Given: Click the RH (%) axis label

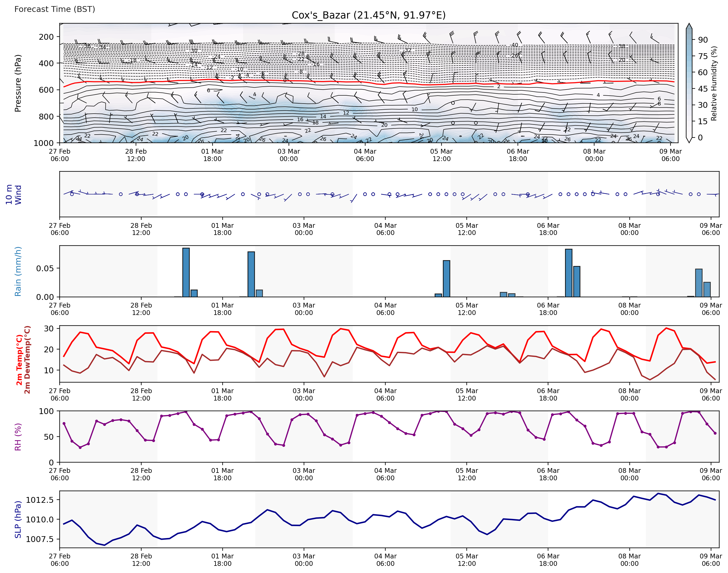Looking at the screenshot, I should click(x=18, y=437).
